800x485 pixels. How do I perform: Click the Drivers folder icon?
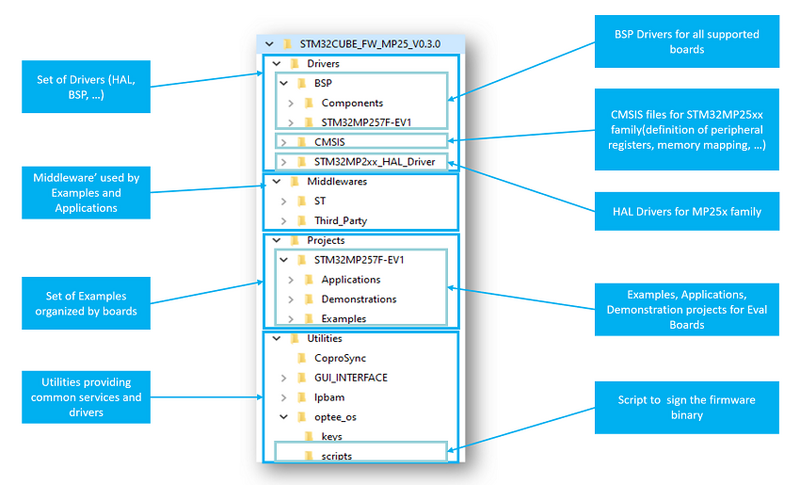(295, 64)
